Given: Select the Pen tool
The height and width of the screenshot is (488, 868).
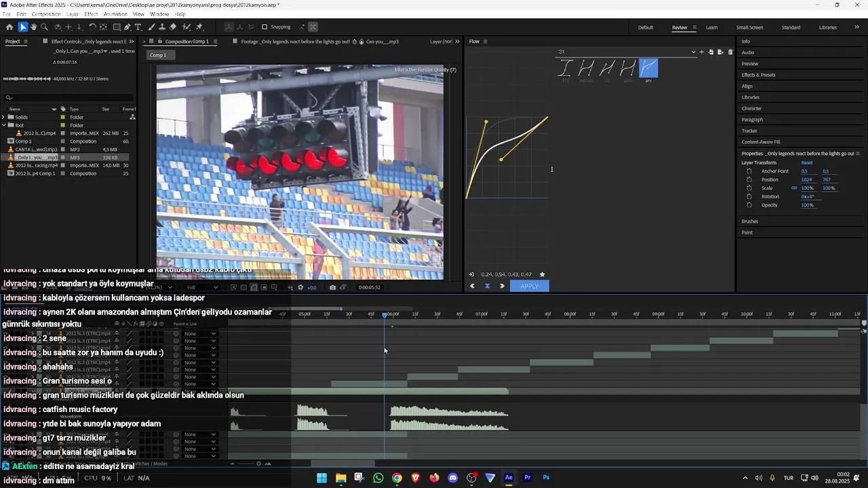Looking at the screenshot, I should (127, 27).
